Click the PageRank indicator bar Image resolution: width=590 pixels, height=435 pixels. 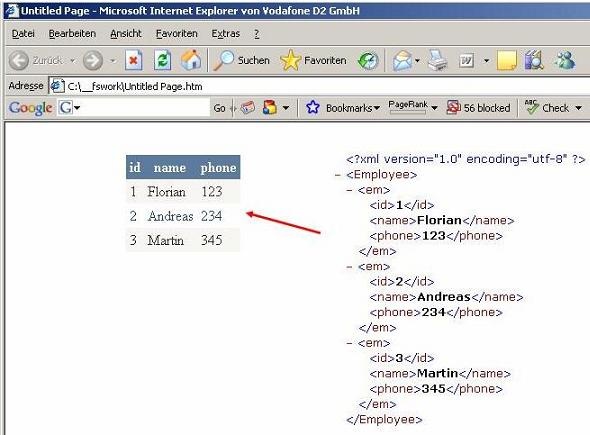[x=408, y=112]
